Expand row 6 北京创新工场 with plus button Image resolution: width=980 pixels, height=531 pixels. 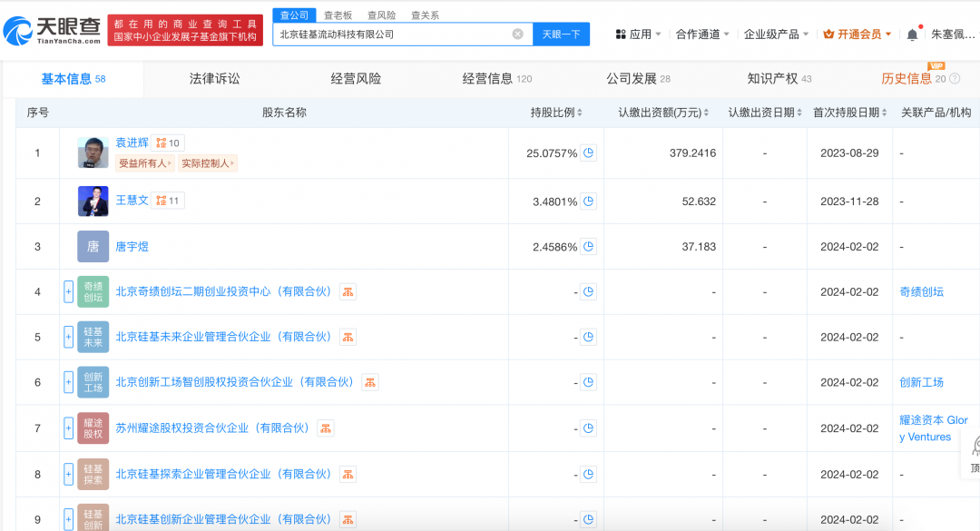pos(68,382)
